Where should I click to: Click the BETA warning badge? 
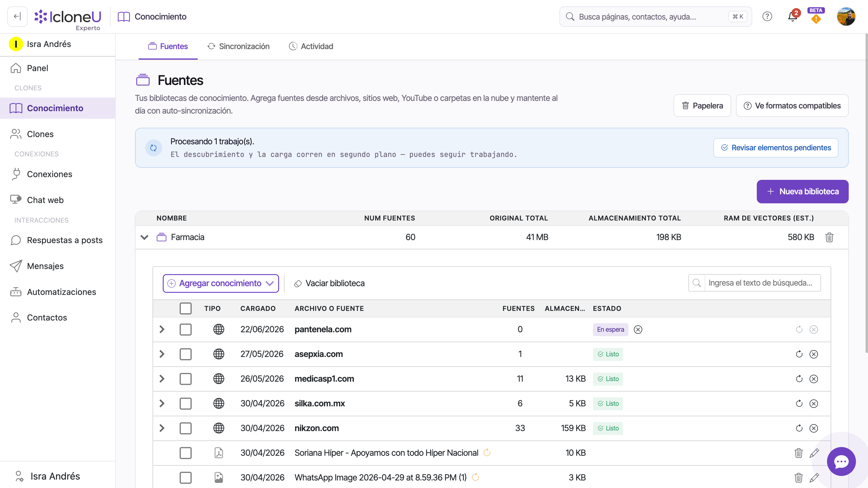816,17
